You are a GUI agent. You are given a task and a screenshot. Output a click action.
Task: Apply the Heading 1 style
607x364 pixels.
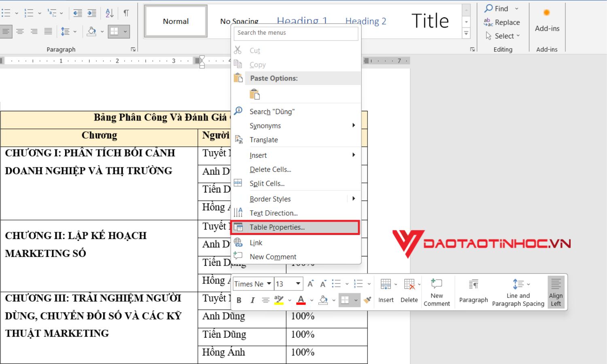[302, 20]
